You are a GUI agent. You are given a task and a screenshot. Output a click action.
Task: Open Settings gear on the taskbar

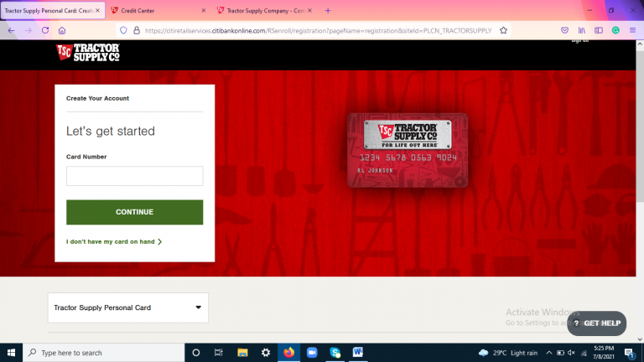[x=266, y=353]
